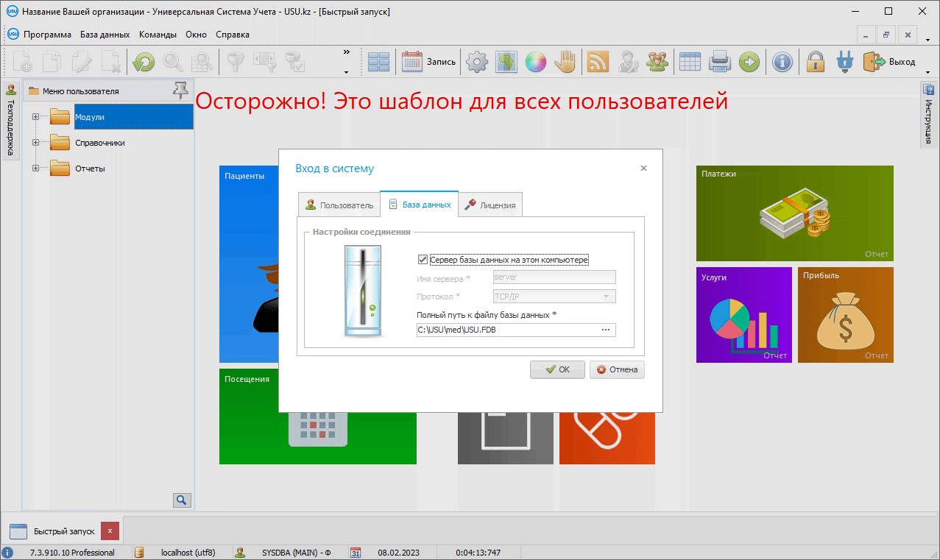Click the Отмена button
The width and height of the screenshot is (940, 560).
(x=617, y=369)
